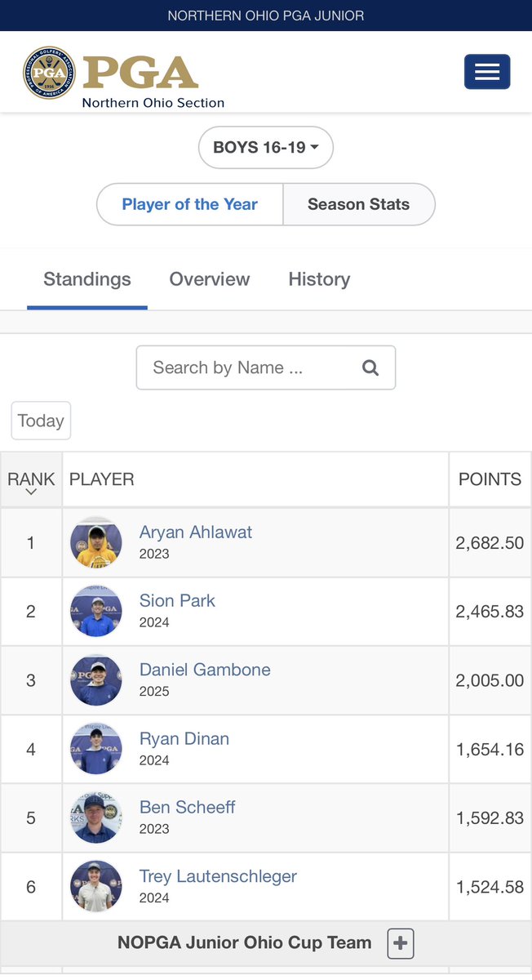Click the Today date button
This screenshot has width=532, height=980.
[x=41, y=421]
